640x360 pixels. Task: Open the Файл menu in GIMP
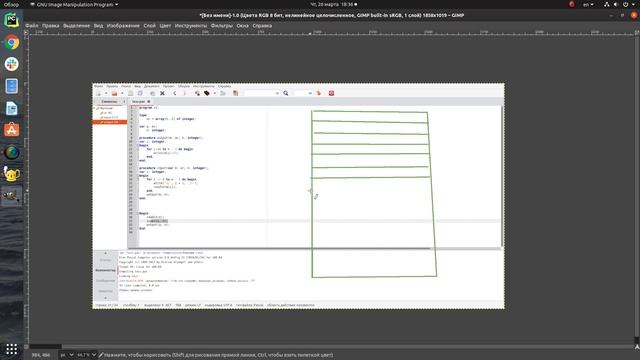32,25
